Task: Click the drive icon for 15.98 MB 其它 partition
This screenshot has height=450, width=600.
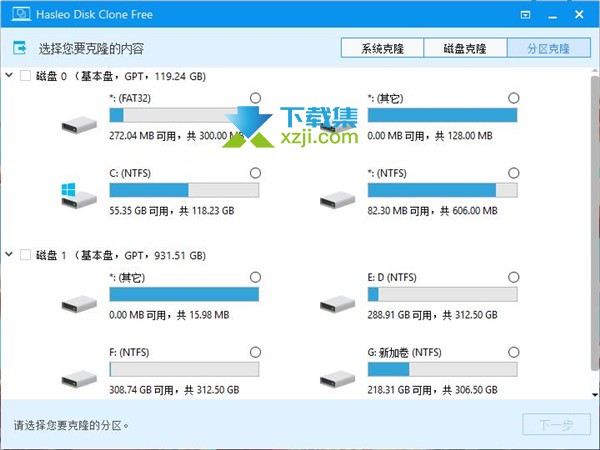Action: [79, 304]
